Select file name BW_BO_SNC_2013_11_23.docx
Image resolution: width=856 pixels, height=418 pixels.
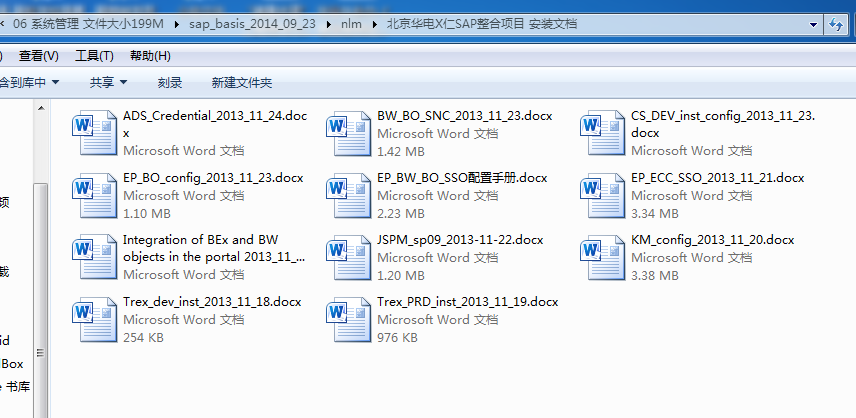465,116
